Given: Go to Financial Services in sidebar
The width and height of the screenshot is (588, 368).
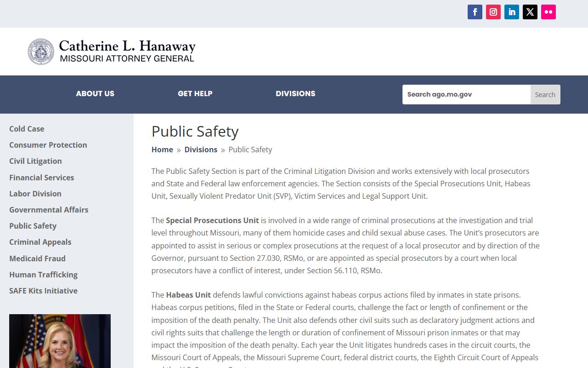Looking at the screenshot, I should click(41, 178).
